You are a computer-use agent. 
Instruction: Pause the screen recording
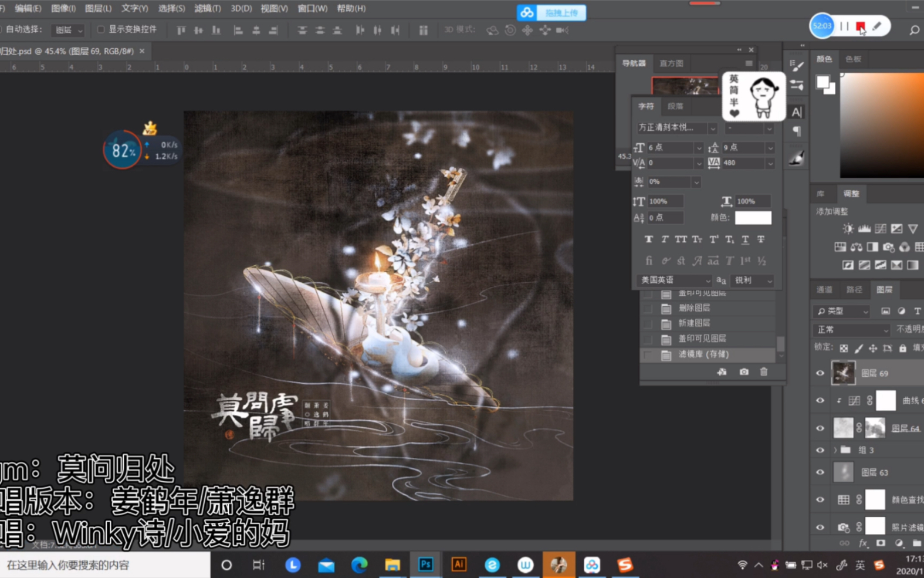[x=844, y=26]
